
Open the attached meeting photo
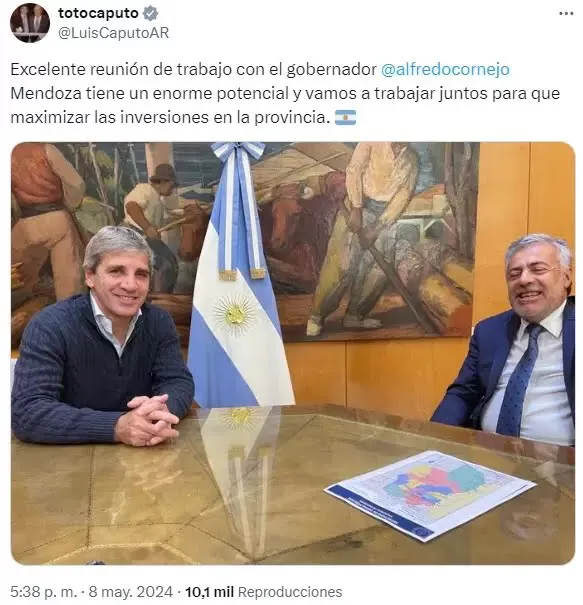(292, 353)
